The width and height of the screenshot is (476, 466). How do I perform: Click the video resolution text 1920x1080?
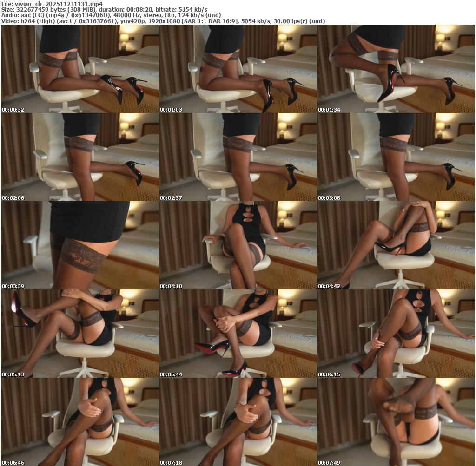(165, 21)
